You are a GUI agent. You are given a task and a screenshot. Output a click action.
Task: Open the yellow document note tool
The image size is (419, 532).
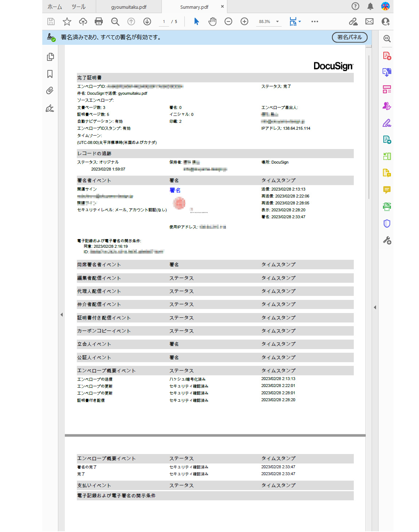(x=387, y=173)
